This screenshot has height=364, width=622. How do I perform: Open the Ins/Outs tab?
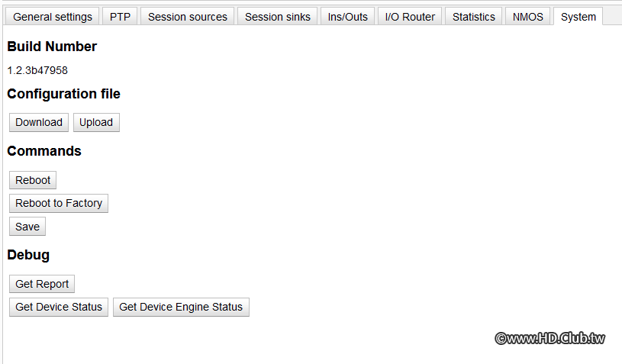pos(347,17)
